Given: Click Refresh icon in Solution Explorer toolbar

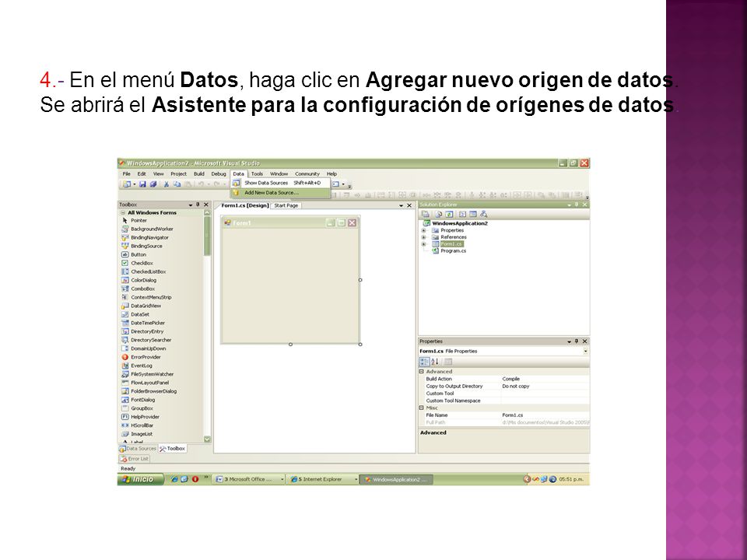Looking at the screenshot, I should pyautogui.click(x=449, y=215).
